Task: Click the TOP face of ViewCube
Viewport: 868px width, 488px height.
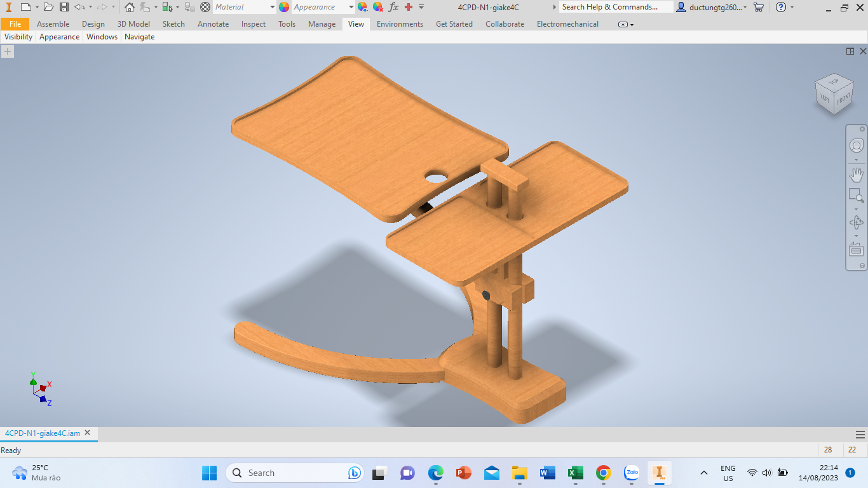Action: [833, 81]
